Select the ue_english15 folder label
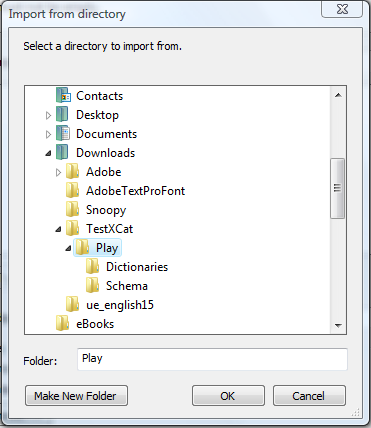The width and height of the screenshot is (371, 428). pyautogui.click(x=120, y=305)
